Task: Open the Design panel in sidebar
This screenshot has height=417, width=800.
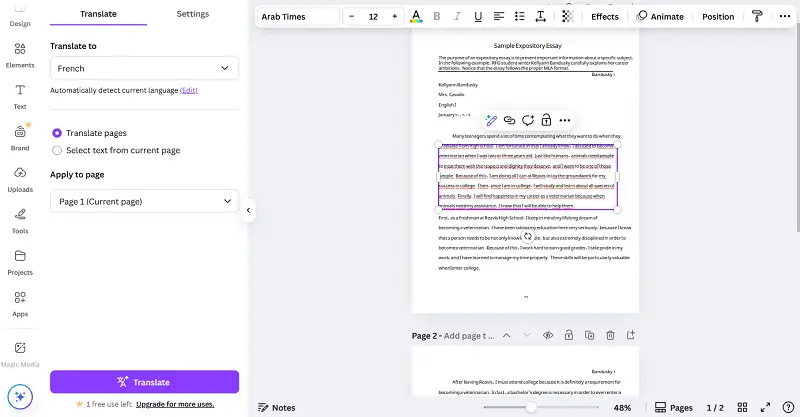Action: 20,15
